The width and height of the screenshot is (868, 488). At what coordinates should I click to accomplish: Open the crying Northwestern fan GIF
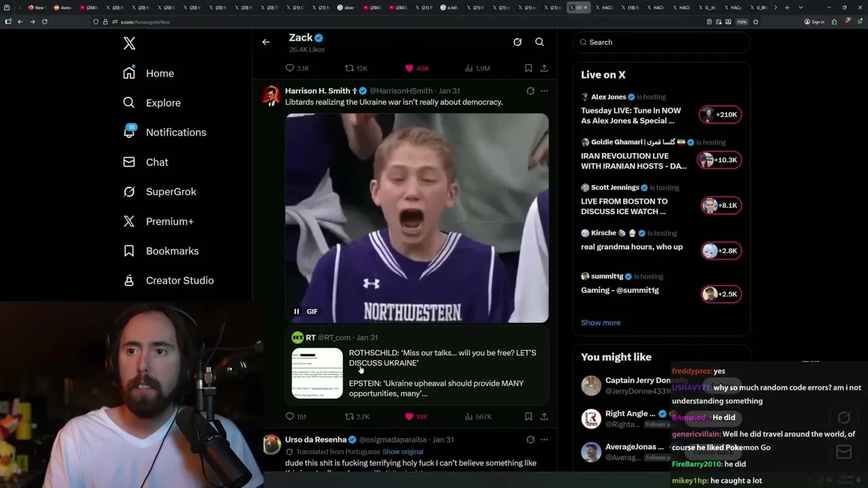click(x=417, y=218)
